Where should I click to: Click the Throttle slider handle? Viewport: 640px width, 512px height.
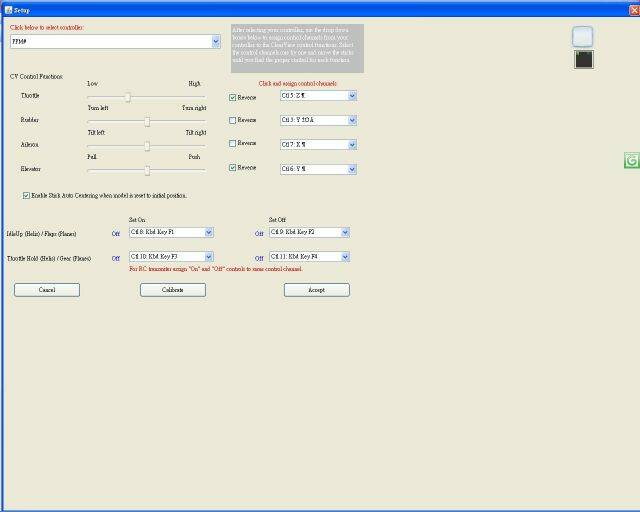pos(128,97)
